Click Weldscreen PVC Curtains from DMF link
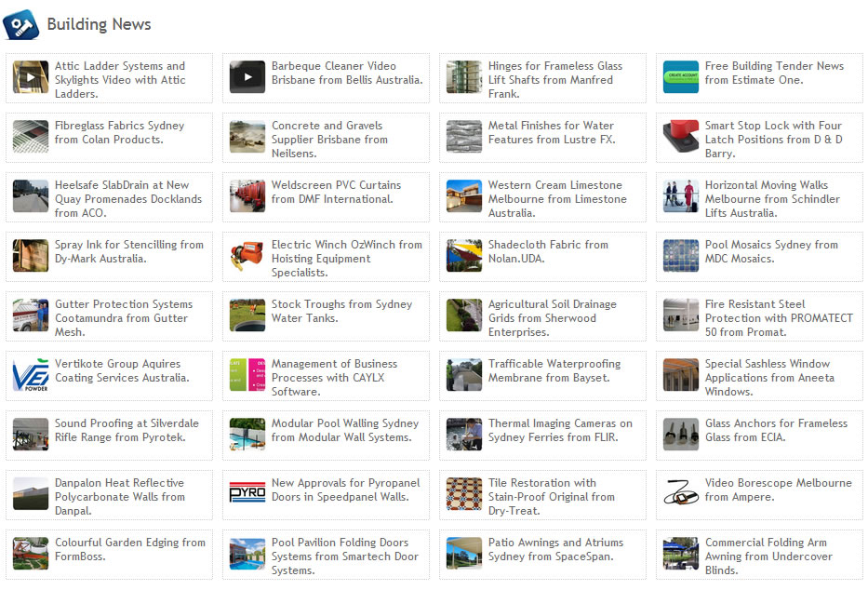The height and width of the screenshot is (590, 868). [336, 192]
